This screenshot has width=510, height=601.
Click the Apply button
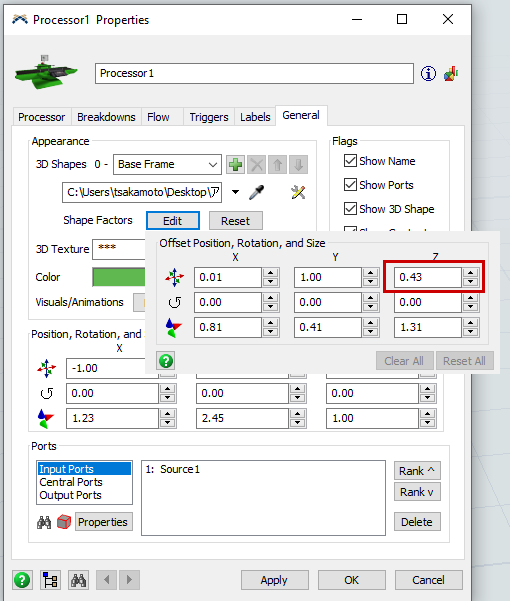click(x=275, y=580)
